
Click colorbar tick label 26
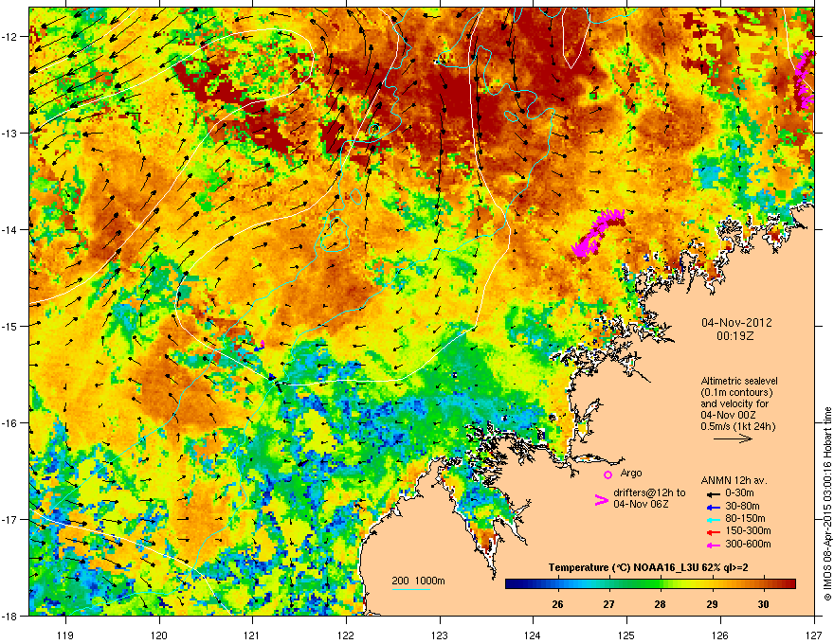(557, 604)
